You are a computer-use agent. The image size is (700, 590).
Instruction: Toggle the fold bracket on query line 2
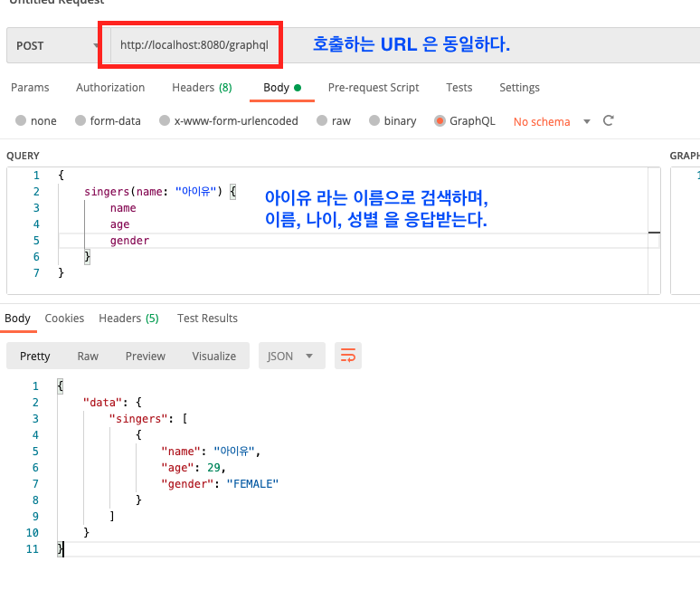[233, 192]
